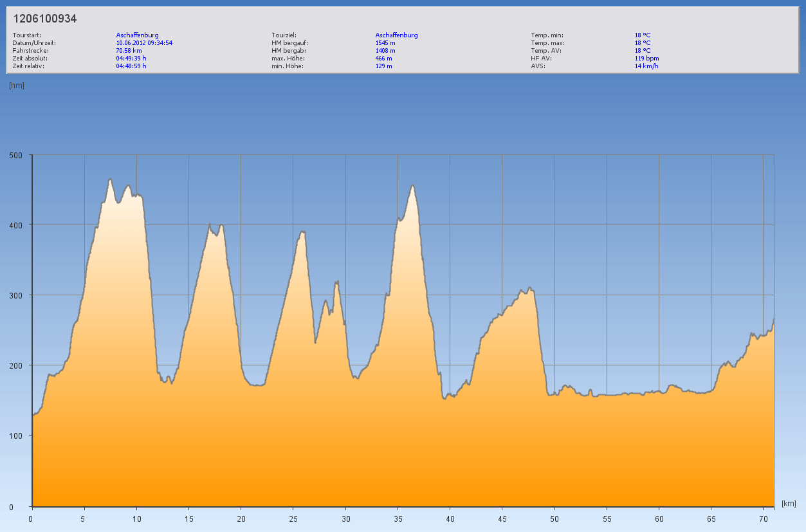Viewport: 806px width, 532px height.
Task: Select the min. Höhe value 129 m
Action: [x=383, y=66]
